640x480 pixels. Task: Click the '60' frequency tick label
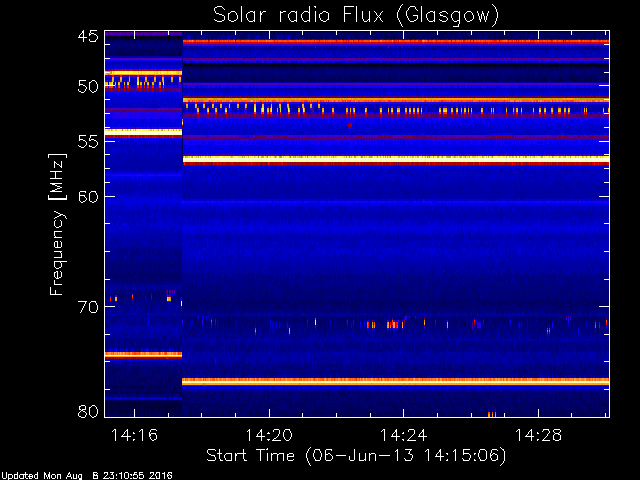click(x=88, y=197)
